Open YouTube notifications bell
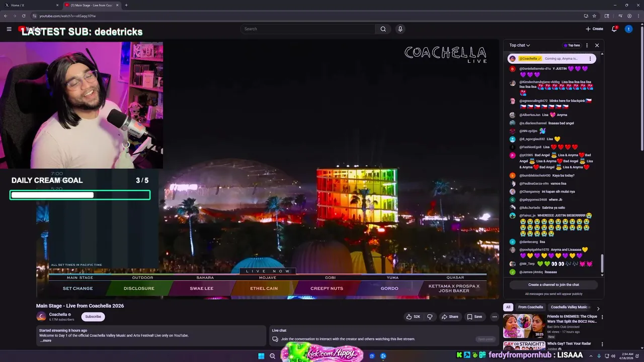The image size is (644, 362). (614, 29)
